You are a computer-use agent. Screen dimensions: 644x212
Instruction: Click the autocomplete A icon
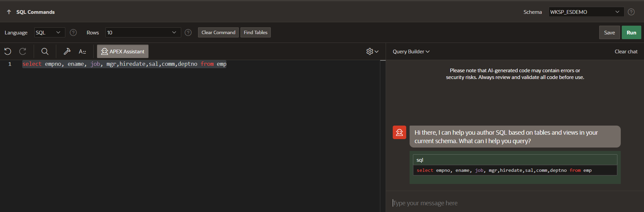point(82,51)
